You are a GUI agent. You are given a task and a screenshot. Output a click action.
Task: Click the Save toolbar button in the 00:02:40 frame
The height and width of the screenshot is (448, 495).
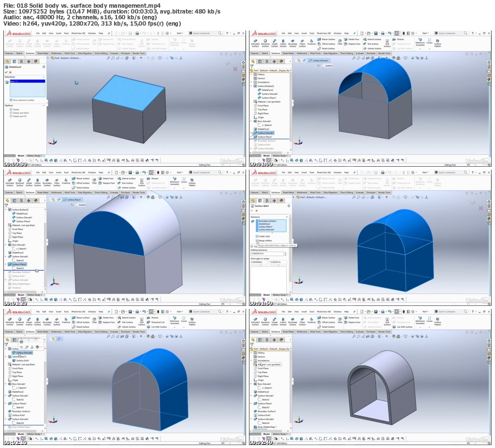376,312
